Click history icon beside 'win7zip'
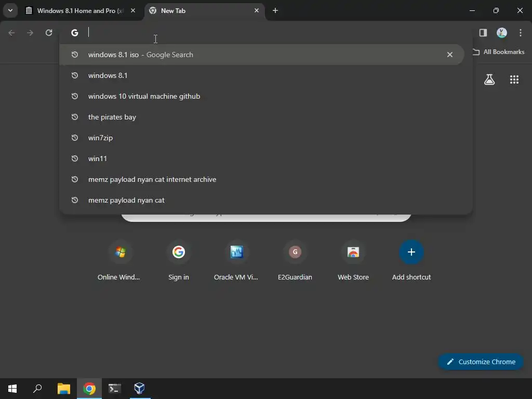Image resolution: width=532 pixels, height=399 pixels. click(x=75, y=138)
